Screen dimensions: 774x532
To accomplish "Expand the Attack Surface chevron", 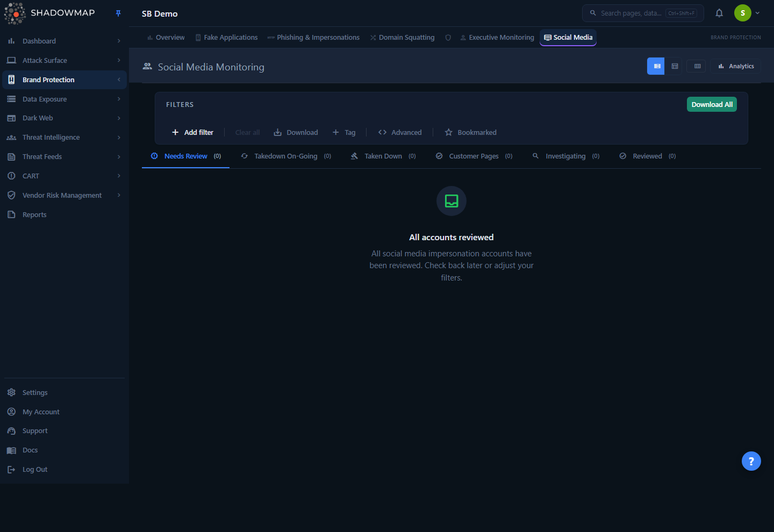I will click(119, 60).
